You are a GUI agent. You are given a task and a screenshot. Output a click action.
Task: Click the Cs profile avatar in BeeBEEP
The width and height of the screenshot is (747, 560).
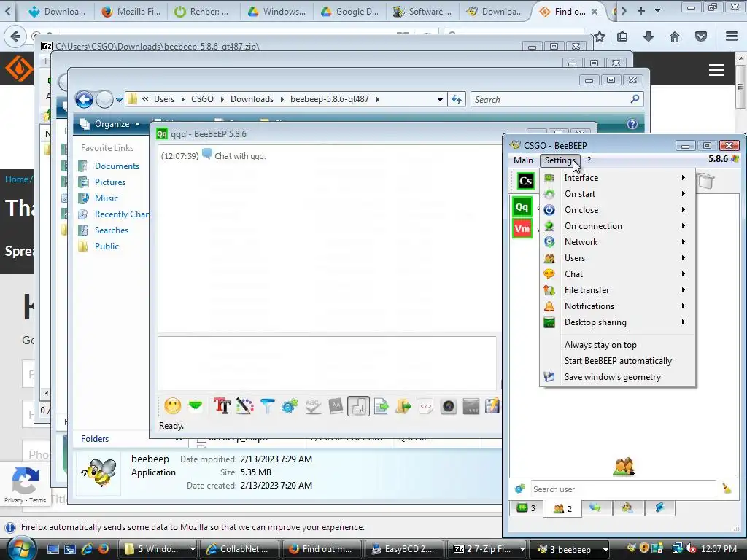pos(525,181)
